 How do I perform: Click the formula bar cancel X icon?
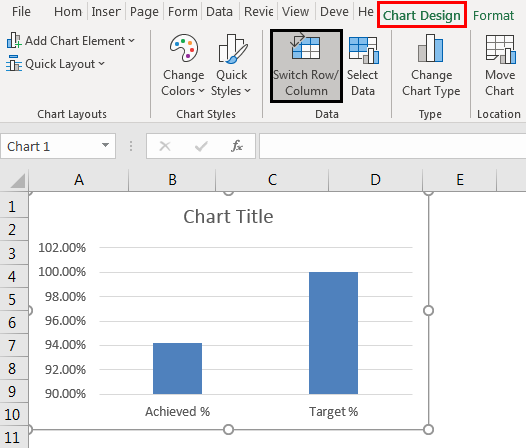[165, 146]
